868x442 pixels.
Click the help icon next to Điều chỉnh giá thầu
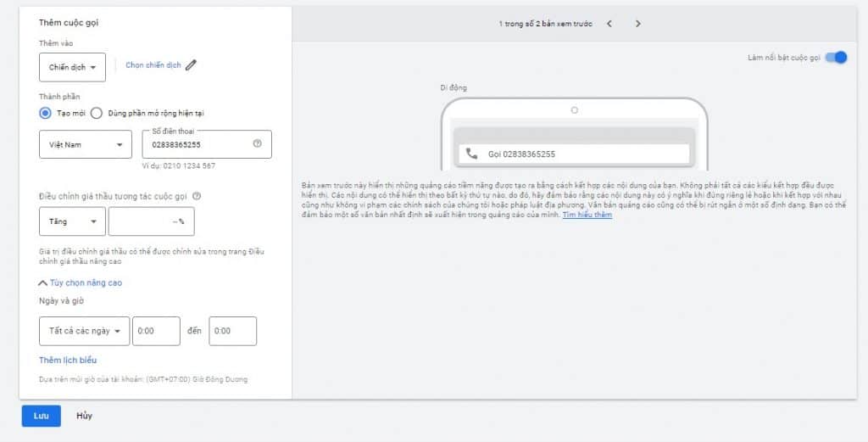(x=197, y=196)
